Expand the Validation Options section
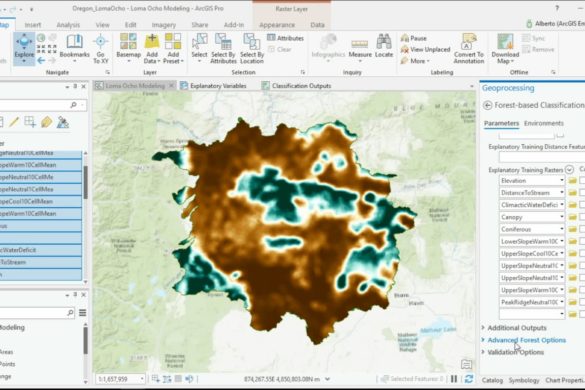 click(x=515, y=352)
